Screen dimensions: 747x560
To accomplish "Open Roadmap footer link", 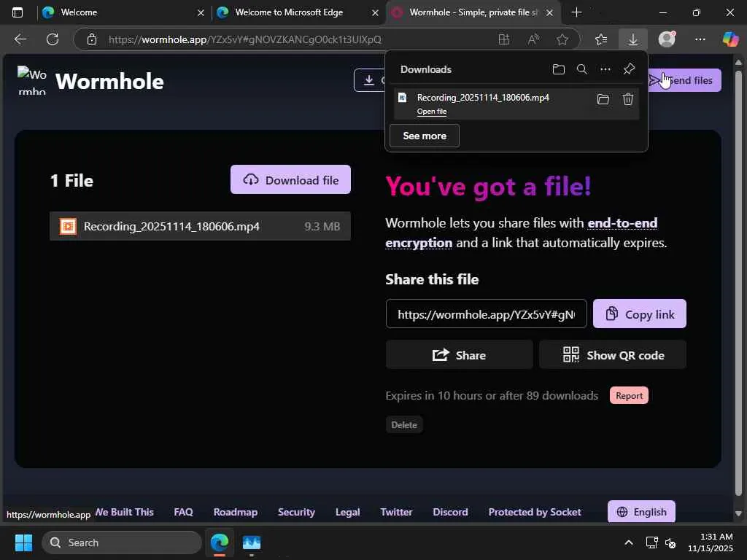I will [236, 512].
